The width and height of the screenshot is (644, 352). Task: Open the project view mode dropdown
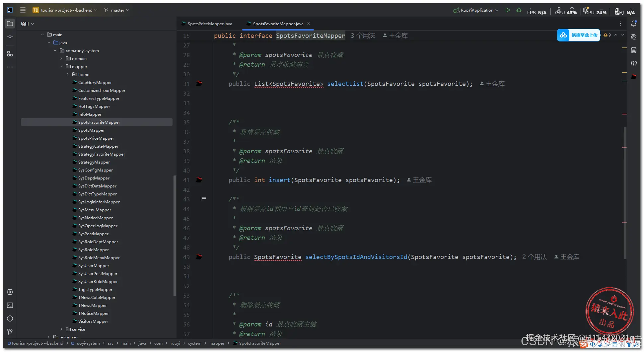(27, 24)
